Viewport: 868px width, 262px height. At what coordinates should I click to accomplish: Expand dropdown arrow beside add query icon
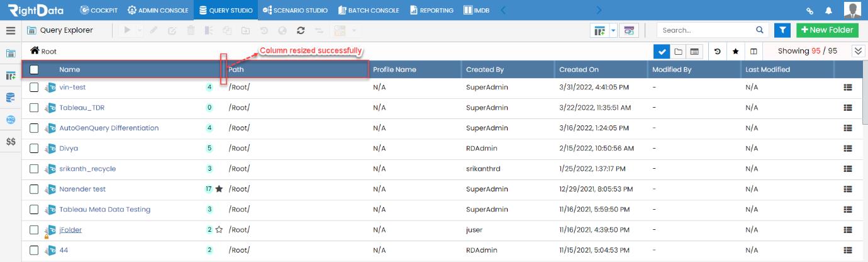click(613, 30)
